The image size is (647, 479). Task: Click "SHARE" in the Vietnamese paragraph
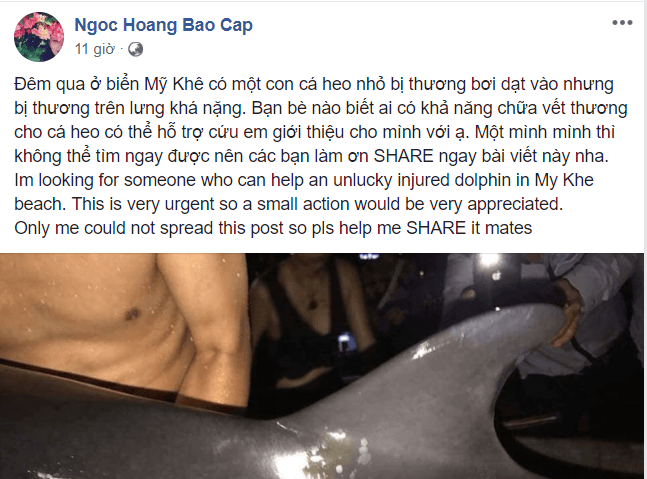click(x=404, y=156)
